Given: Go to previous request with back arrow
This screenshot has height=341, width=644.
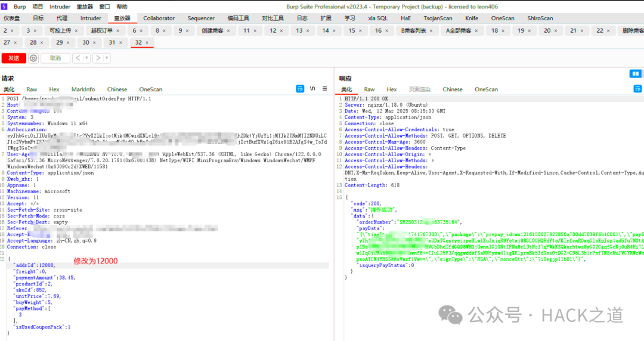Looking at the screenshot, I should tap(78, 58).
